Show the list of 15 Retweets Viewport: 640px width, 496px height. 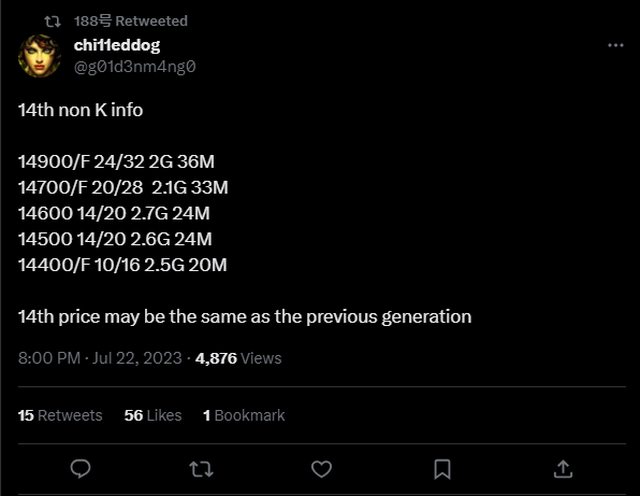60,415
